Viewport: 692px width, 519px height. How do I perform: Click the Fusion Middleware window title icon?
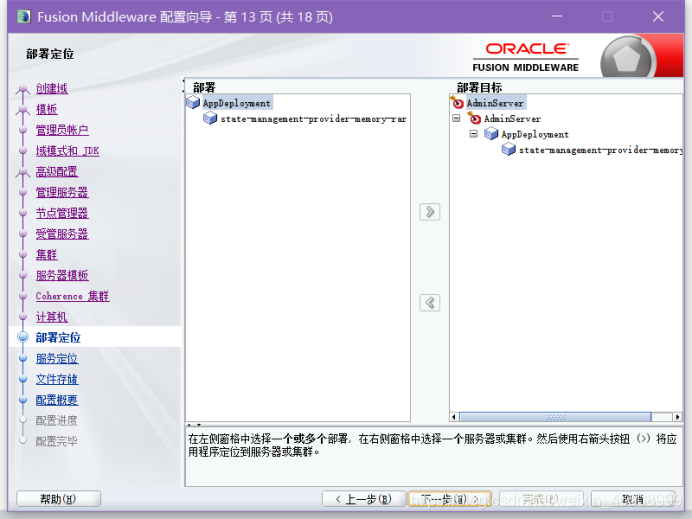(24, 17)
